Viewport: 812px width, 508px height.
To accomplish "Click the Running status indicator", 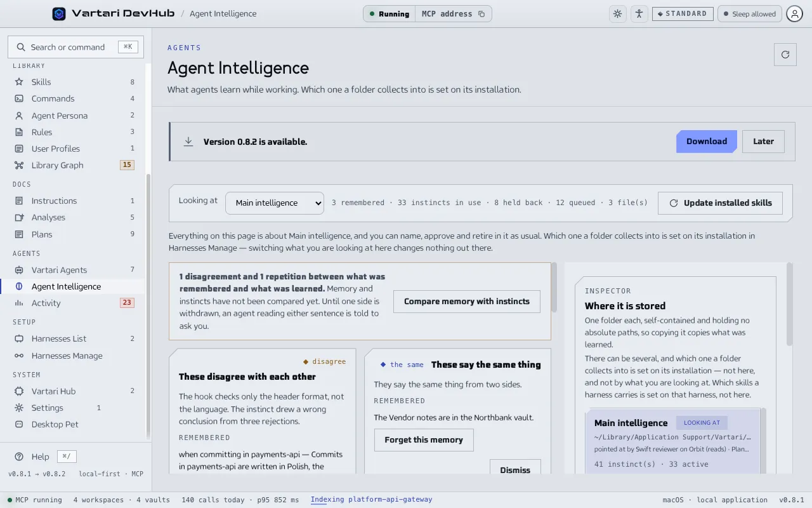I will tap(389, 14).
